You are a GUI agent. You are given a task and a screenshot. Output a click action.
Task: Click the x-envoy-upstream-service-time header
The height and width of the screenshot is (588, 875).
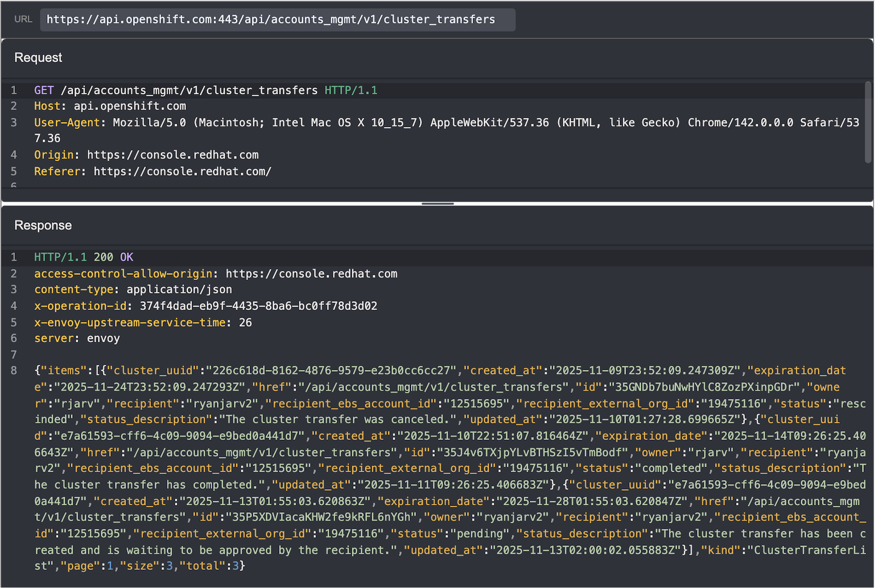point(129,322)
